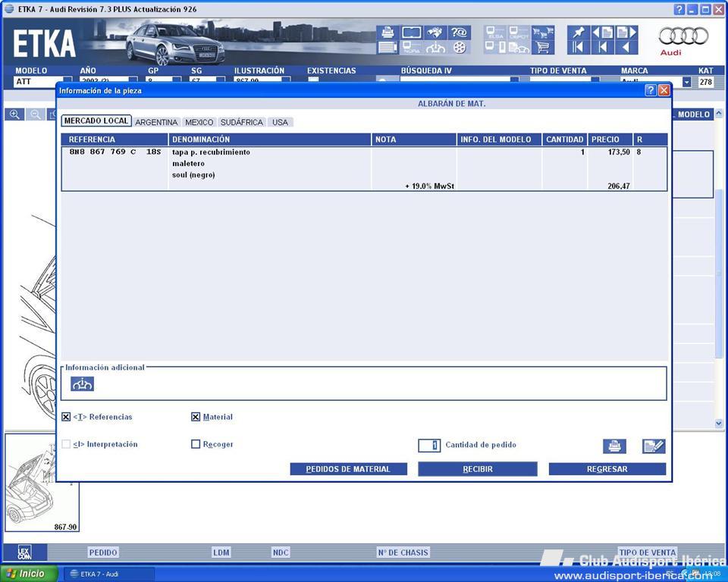Click the PEDIDOS DE MATERIAL button
The height and width of the screenshot is (582, 728).
pos(348,469)
